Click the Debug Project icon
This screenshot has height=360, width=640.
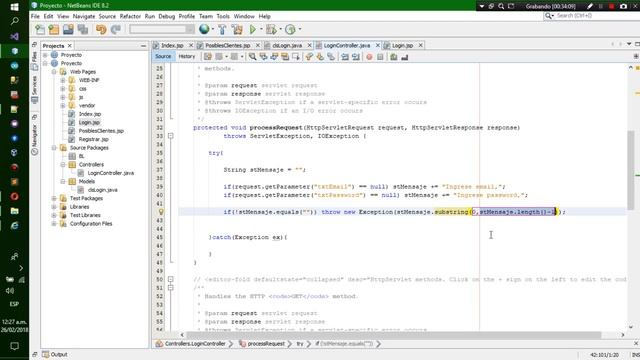(271, 29)
